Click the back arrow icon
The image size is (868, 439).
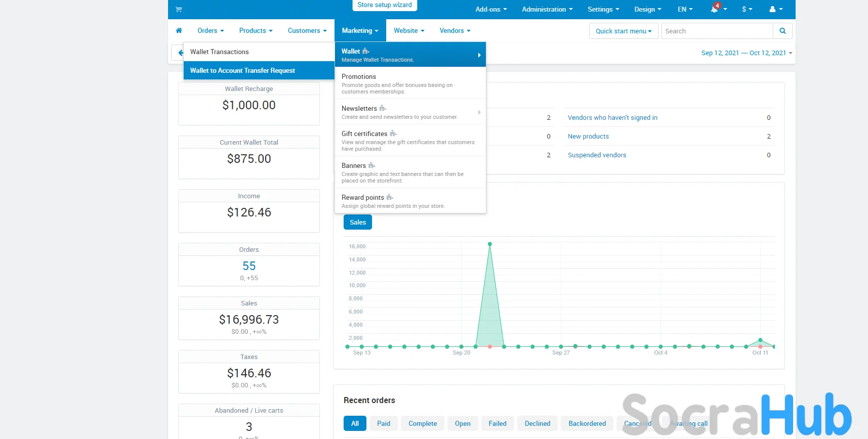pyautogui.click(x=180, y=53)
